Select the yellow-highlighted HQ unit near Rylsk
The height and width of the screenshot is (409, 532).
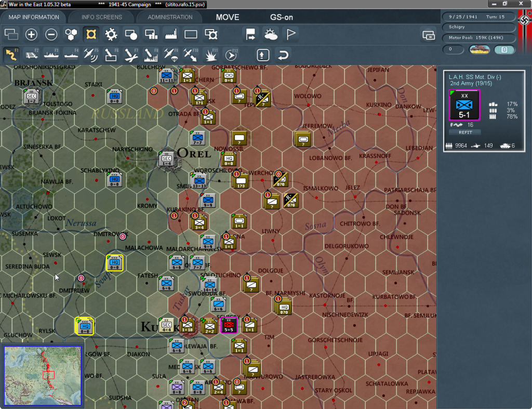[85, 326]
